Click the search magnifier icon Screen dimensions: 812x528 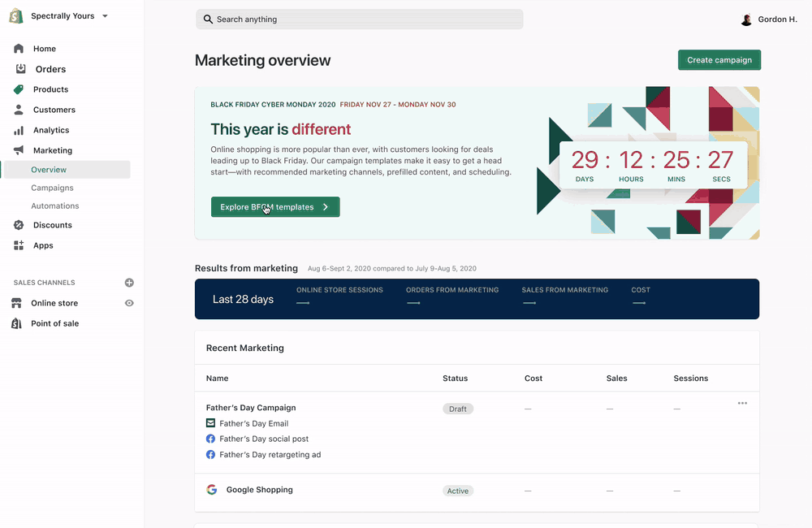pos(208,19)
